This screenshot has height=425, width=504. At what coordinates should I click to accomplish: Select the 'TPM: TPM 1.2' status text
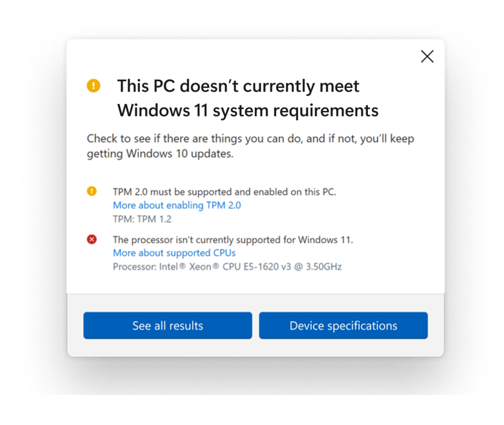[142, 219]
